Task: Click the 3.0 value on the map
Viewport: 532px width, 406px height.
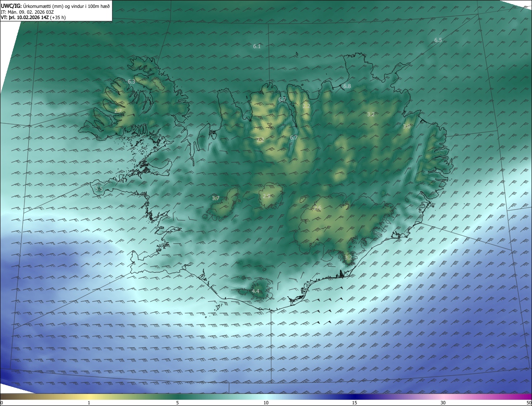Action: coord(406,126)
